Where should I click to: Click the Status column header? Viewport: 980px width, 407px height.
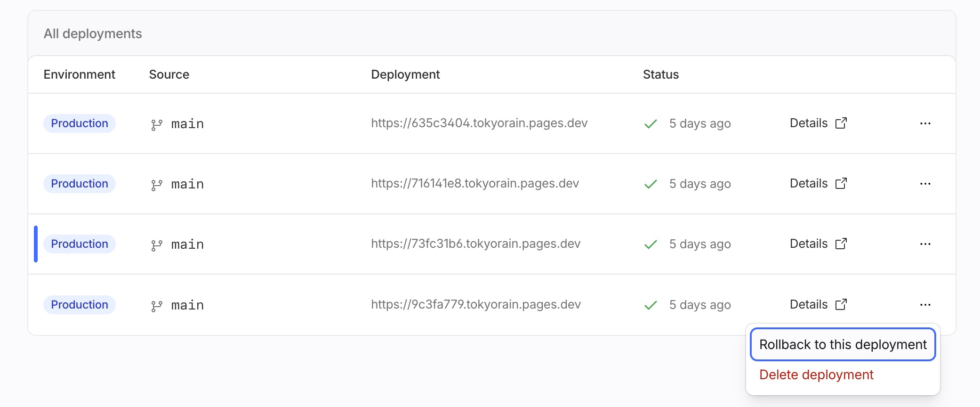(x=661, y=74)
